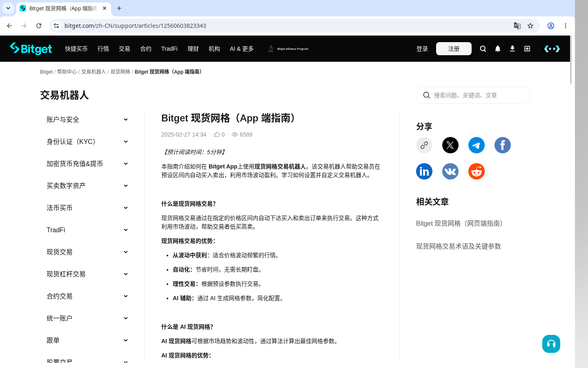Click the Google Translate icon in address bar
Screen dimensions: 588x368
pyautogui.click(x=517, y=26)
